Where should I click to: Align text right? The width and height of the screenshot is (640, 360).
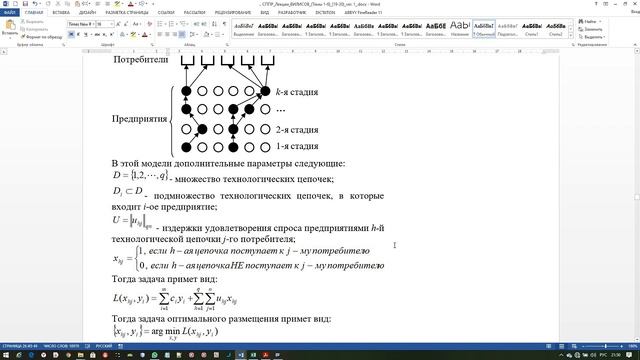coord(174,34)
